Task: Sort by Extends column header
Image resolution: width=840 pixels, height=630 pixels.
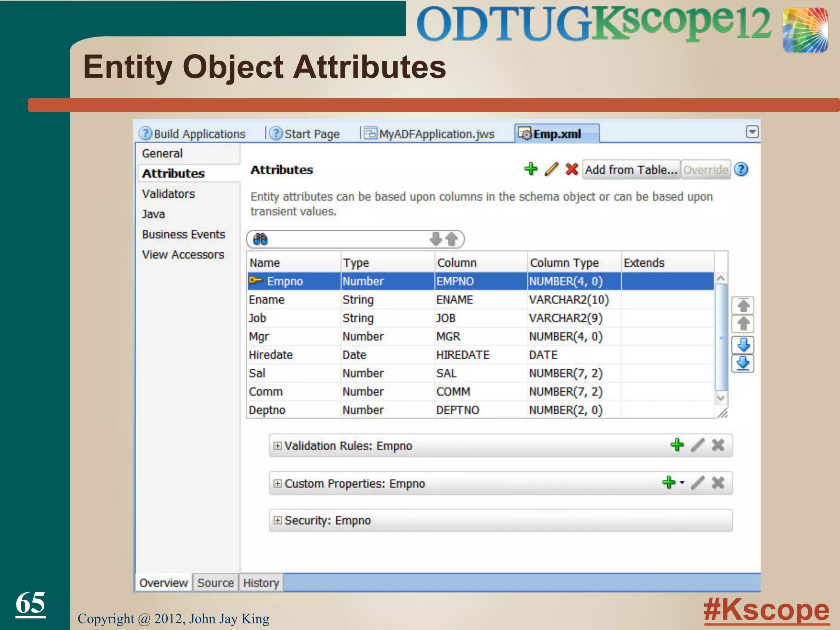Action: tap(668, 262)
